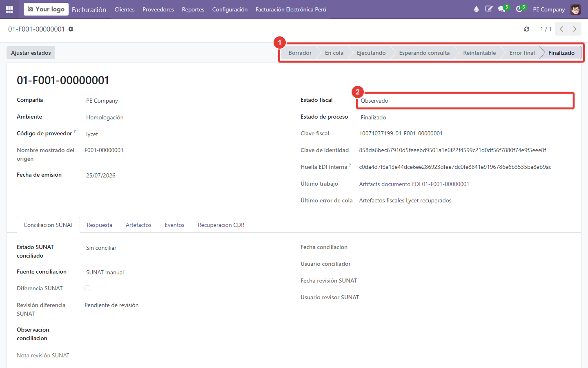This screenshot has height=368, width=588.
Task: Click the Sin conciliar status value
Action: tap(101, 248)
